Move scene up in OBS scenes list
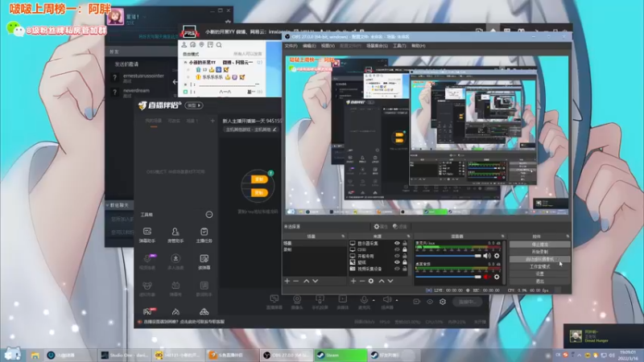Screen dimensions: 644x362 point(307,281)
